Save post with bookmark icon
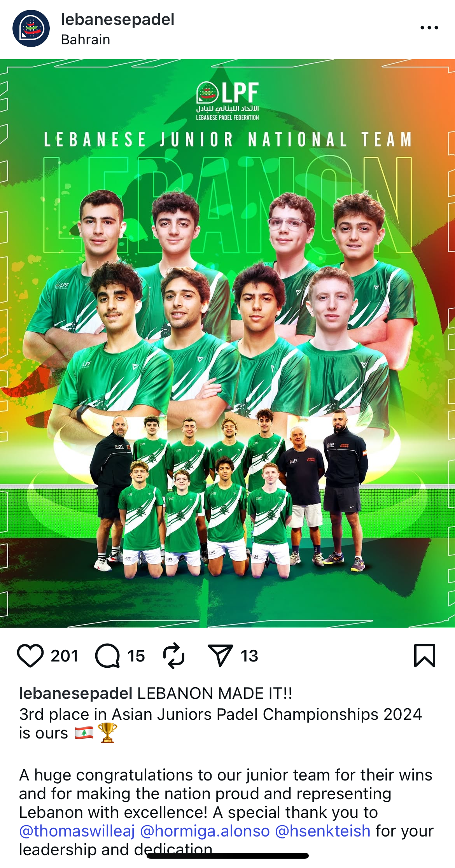Viewport: 455px width, 868px height. (425, 656)
